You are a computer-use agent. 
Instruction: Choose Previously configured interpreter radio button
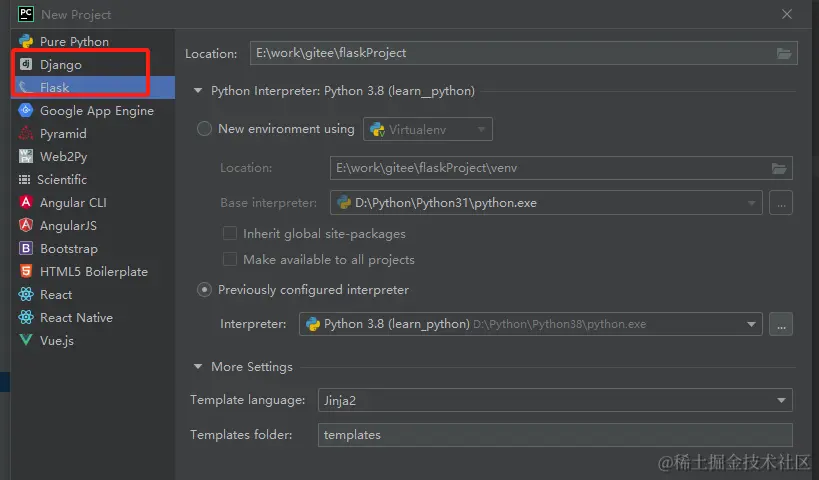[x=205, y=290]
